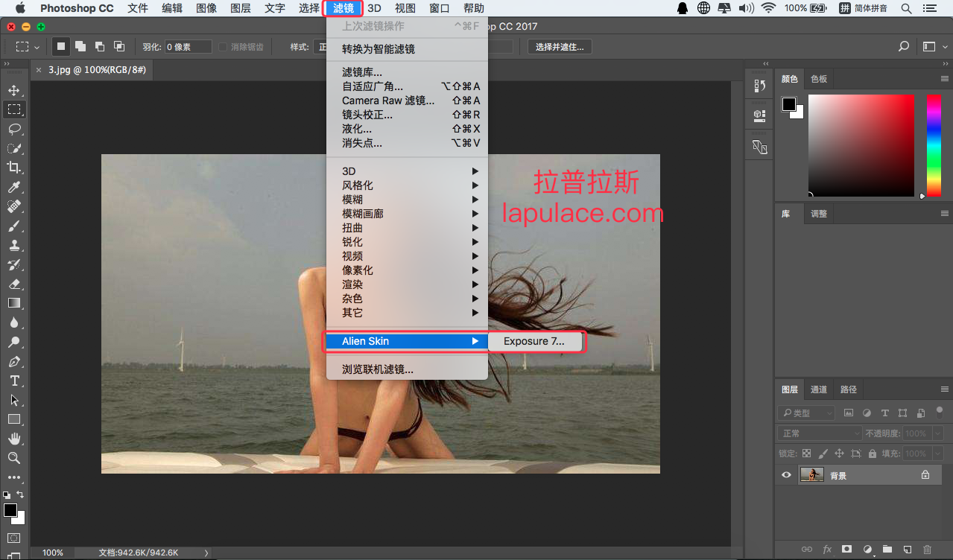Toggle the 消除锯齿 checkbox
This screenshot has width=953, height=560.
coord(223,47)
